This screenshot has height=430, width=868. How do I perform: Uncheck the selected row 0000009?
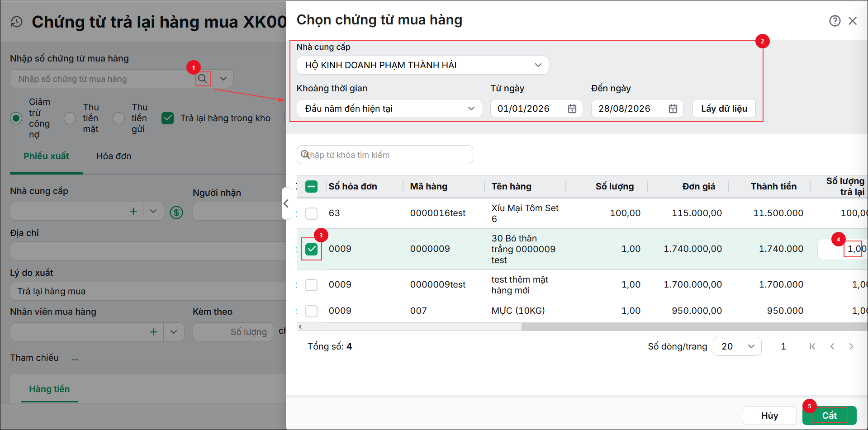(311, 249)
